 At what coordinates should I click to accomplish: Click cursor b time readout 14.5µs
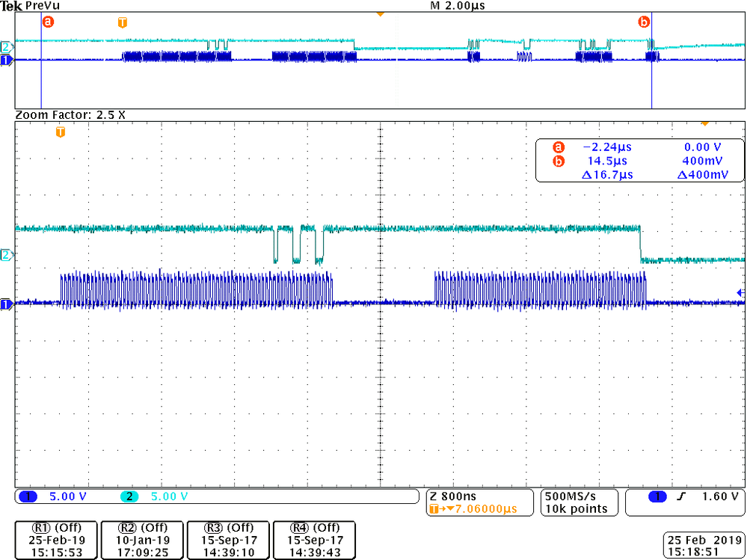[x=608, y=161]
